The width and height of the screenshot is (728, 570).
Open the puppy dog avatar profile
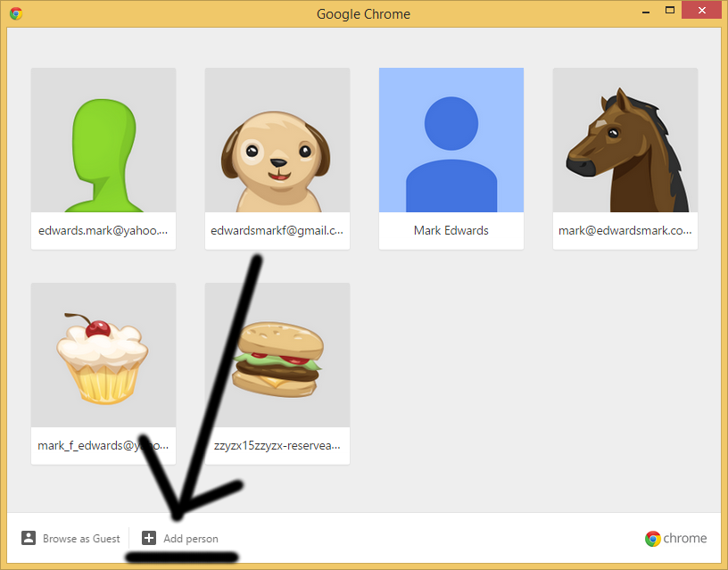[x=277, y=140]
